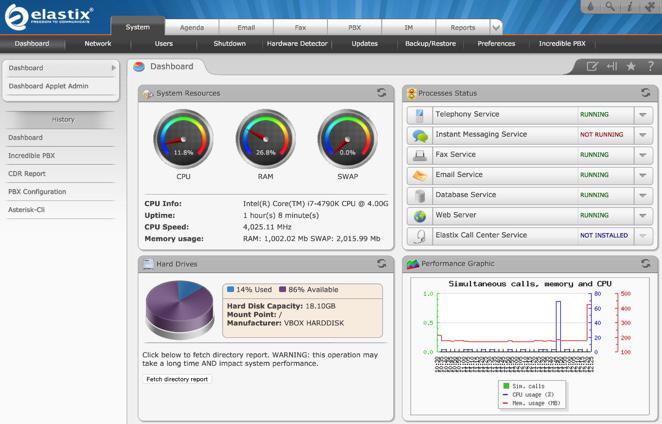The height and width of the screenshot is (424, 662).
Task: Refresh the Performance Graphic applet
Action: [646, 264]
